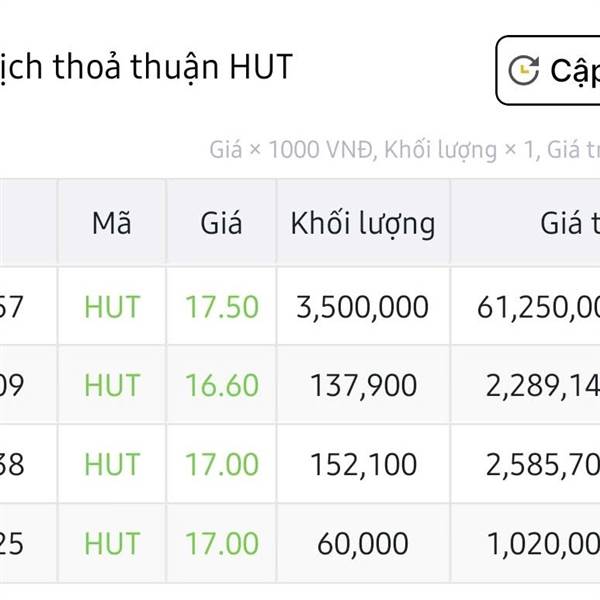The height and width of the screenshot is (600, 600).
Task: Select the 3,500,000 volume cell
Action: coord(363,306)
